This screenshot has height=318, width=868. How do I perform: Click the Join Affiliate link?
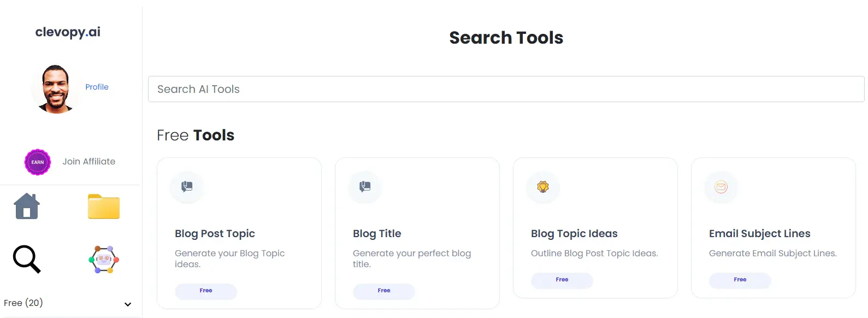tap(88, 161)
